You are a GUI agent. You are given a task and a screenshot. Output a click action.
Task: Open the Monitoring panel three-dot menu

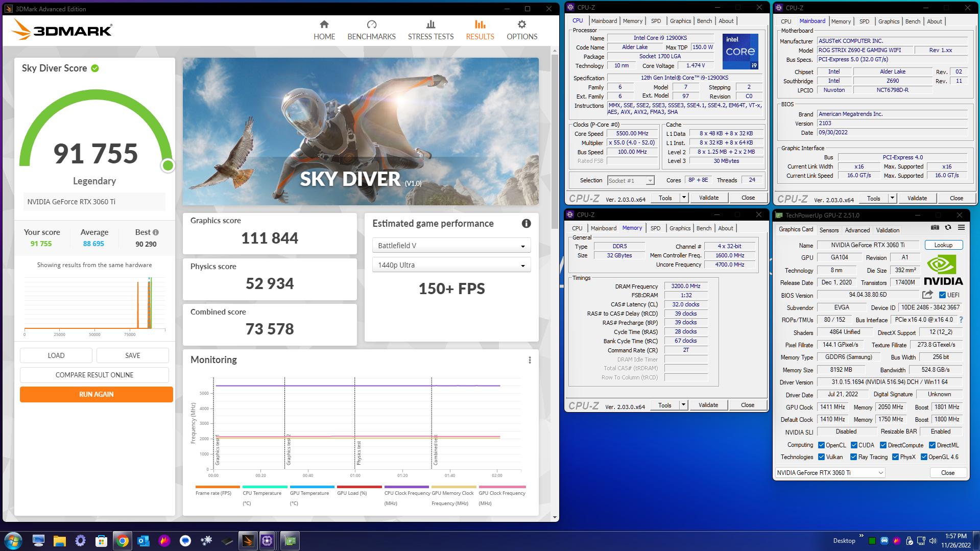(530, 360)
